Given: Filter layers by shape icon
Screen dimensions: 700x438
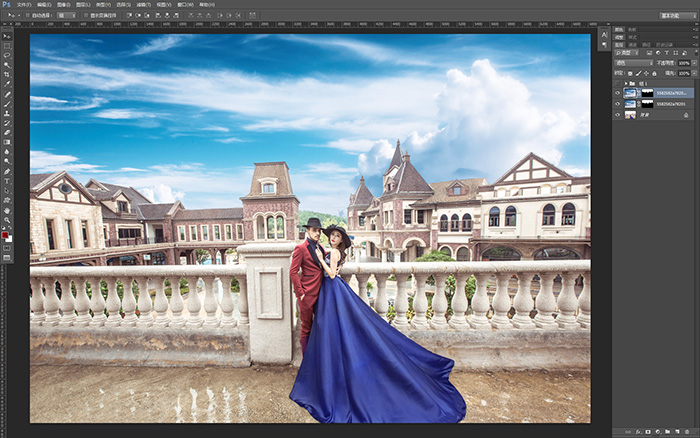Looking at the screenshot, I should click(675, 53).
